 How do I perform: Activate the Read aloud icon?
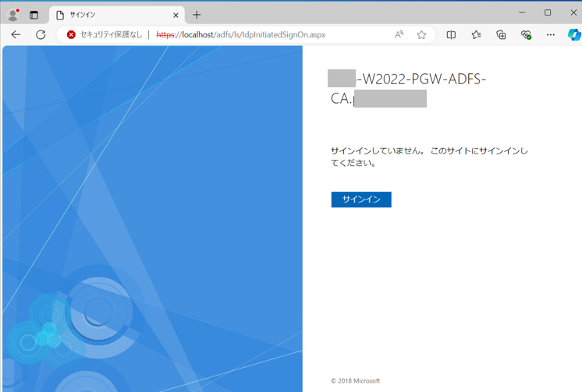click(399, 35)
